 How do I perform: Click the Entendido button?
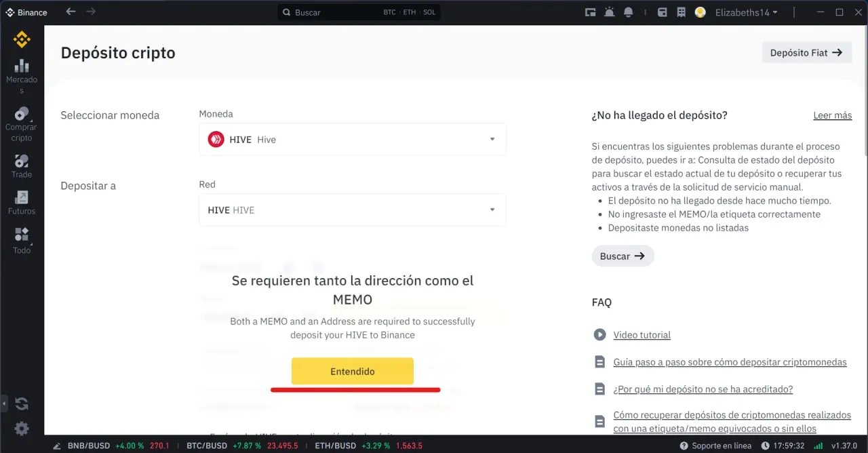tap(353, 371)
